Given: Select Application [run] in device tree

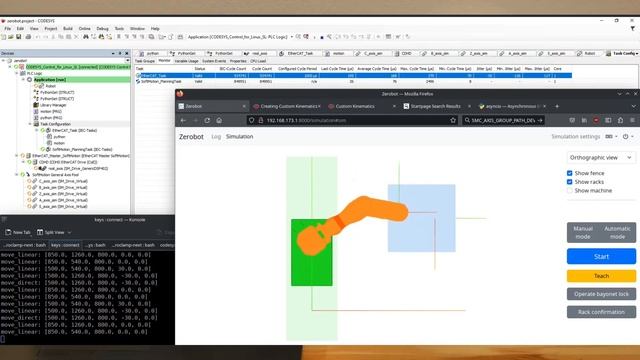Looking at the screenshot, I should click(50, 80).
